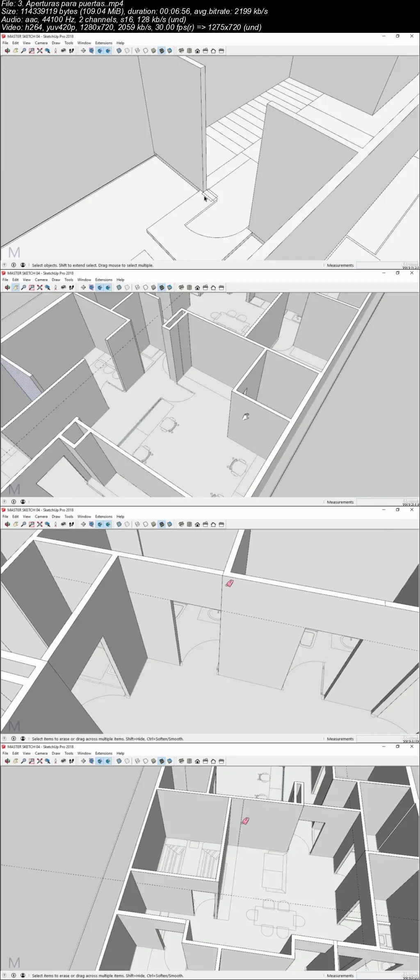Select the Orbit tool in the top frame

[7, 51]
